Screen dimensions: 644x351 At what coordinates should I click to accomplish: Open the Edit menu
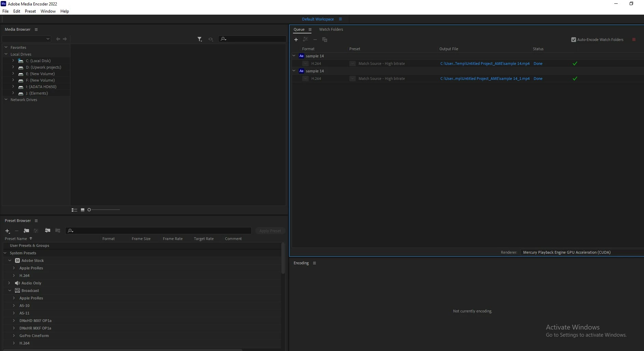(17, 11)
